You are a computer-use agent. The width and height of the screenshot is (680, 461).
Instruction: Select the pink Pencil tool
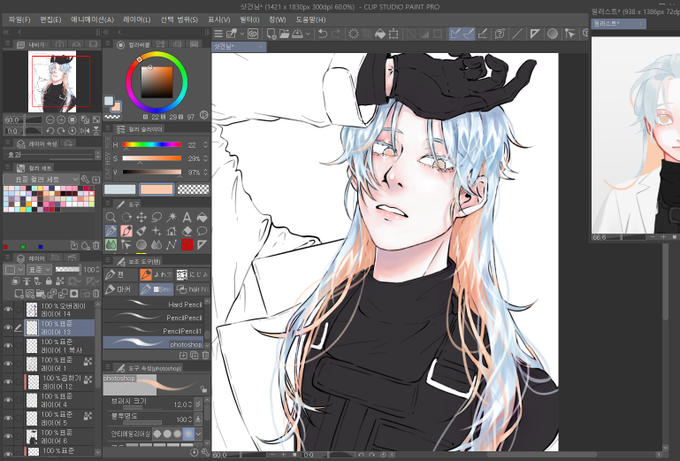tap(126, 231)
